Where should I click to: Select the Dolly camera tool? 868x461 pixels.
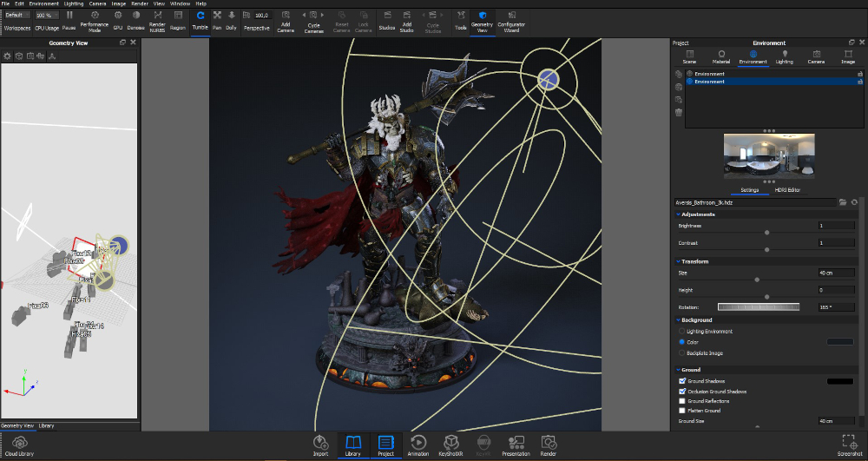coord(232,21)
